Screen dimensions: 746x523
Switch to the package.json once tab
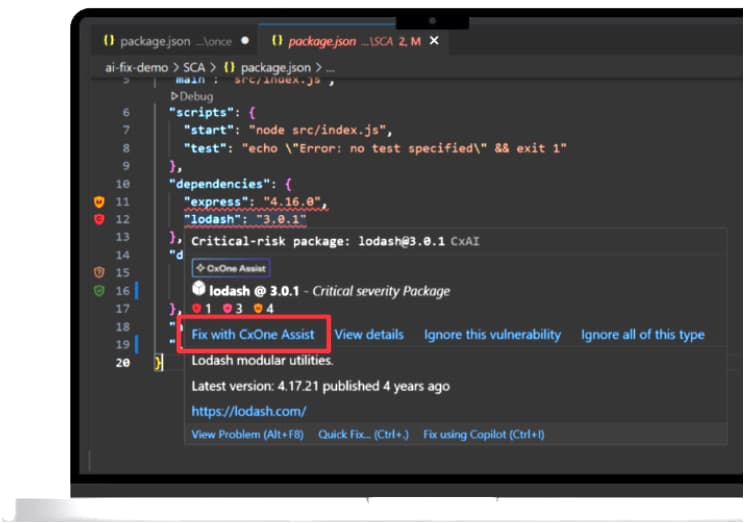coord(176,41)
